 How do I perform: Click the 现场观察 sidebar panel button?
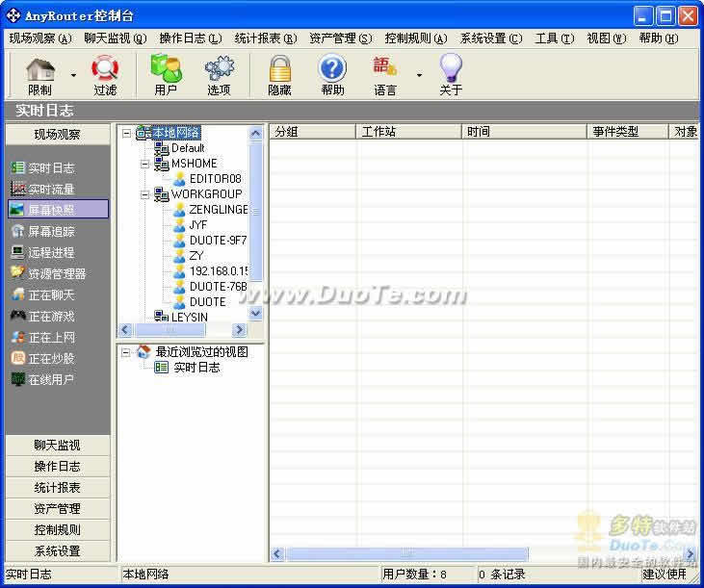tap(58, 134)
